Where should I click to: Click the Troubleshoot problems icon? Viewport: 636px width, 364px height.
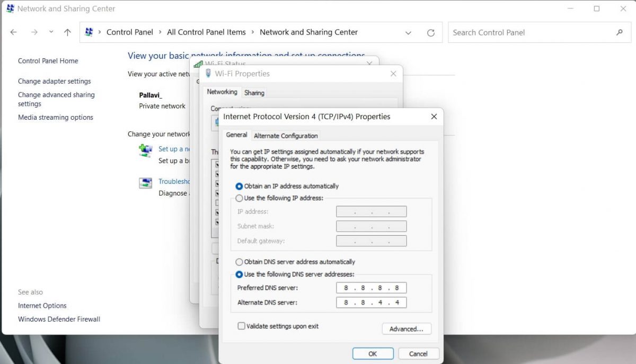[145, 183]
